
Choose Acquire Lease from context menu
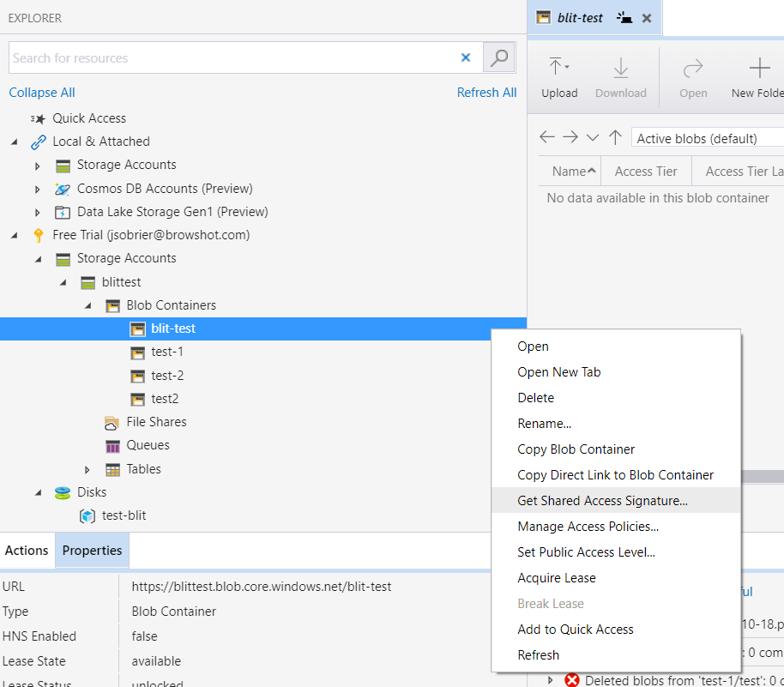pos(616,578)
